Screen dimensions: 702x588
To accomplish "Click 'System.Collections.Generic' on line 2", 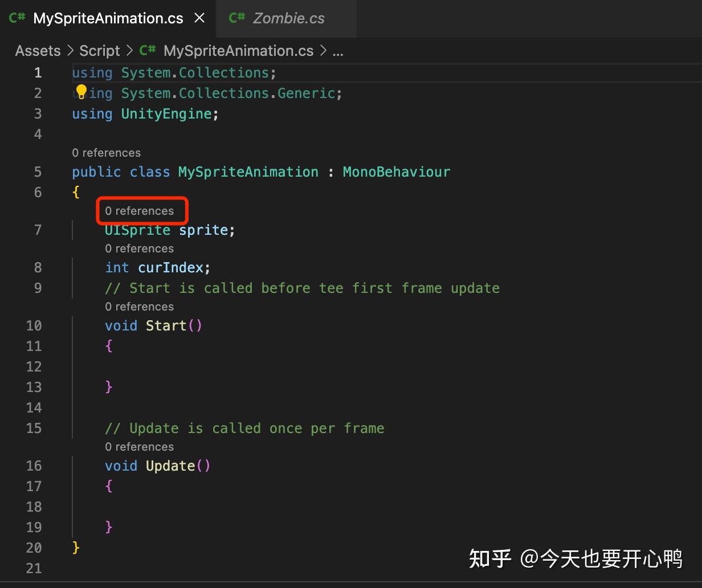I will (228, 93).
